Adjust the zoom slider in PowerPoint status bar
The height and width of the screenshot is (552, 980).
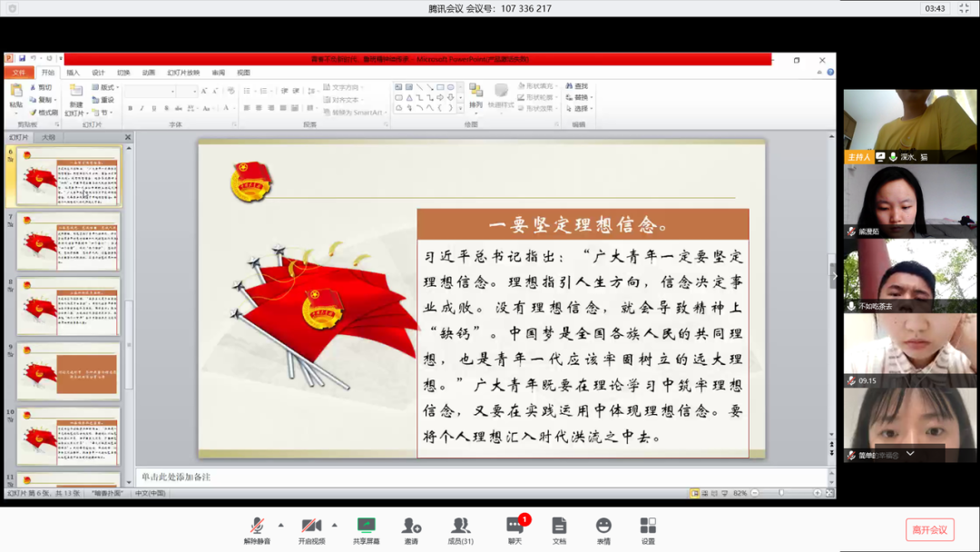tap(781, 493)
